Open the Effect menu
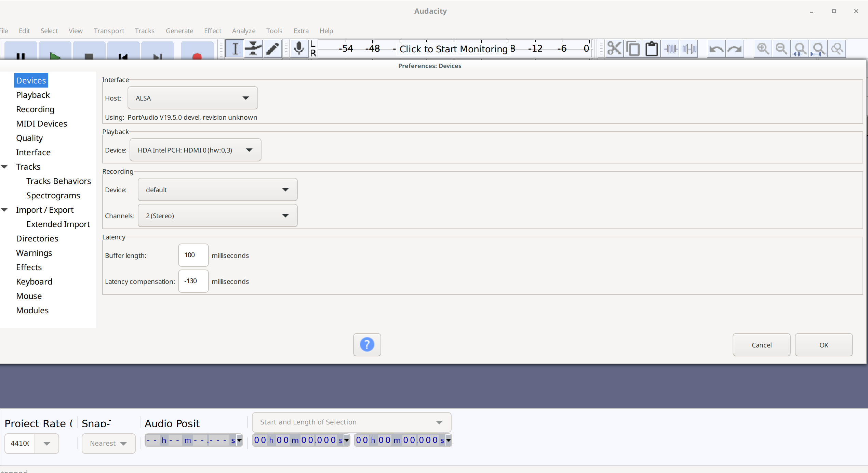This screenshot has width=868, height=473. pos(213,31)
